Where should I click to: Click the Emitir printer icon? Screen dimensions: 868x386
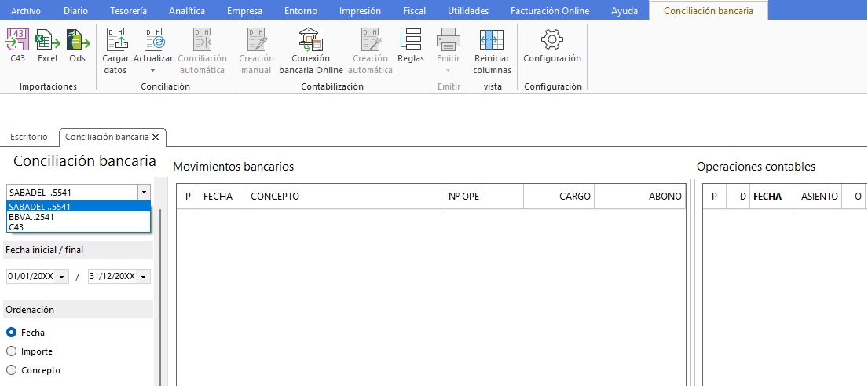(449, 40)
